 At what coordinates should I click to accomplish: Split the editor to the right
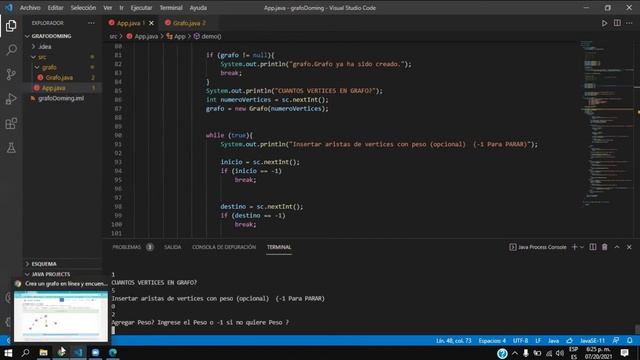(617, 23)
